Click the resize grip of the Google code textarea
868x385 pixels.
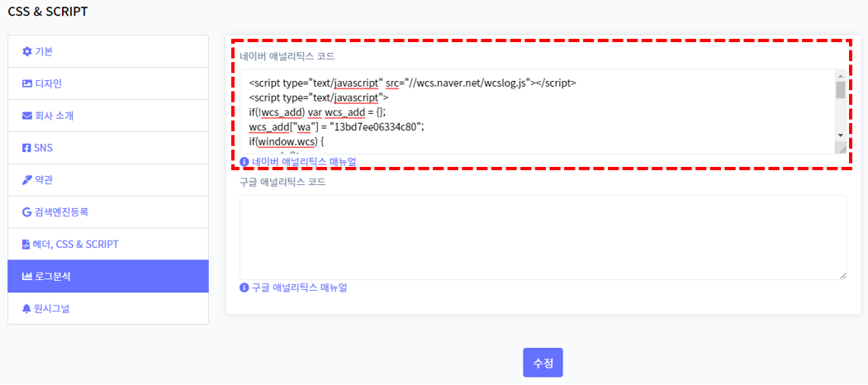point(842,275)
